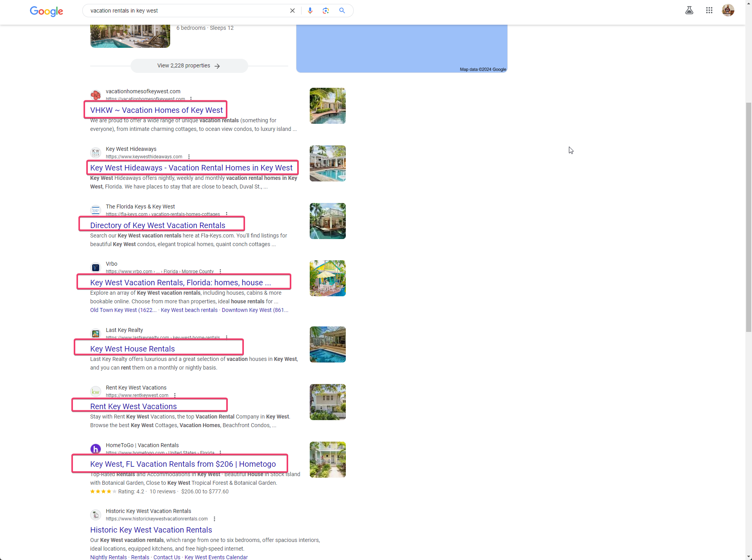Click the Last Key Realty favicon
The width and height of the screenshot is (752, 560).
(x=96, y=333)
